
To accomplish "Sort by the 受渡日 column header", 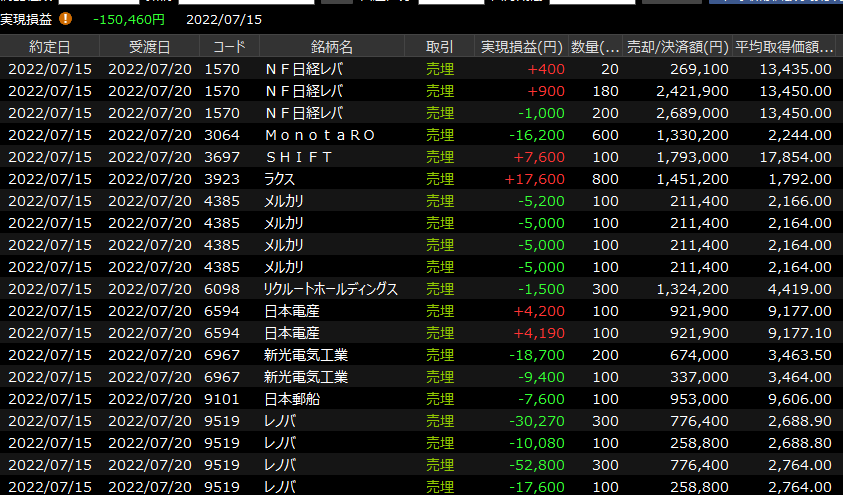I will [x=150, y=47].
